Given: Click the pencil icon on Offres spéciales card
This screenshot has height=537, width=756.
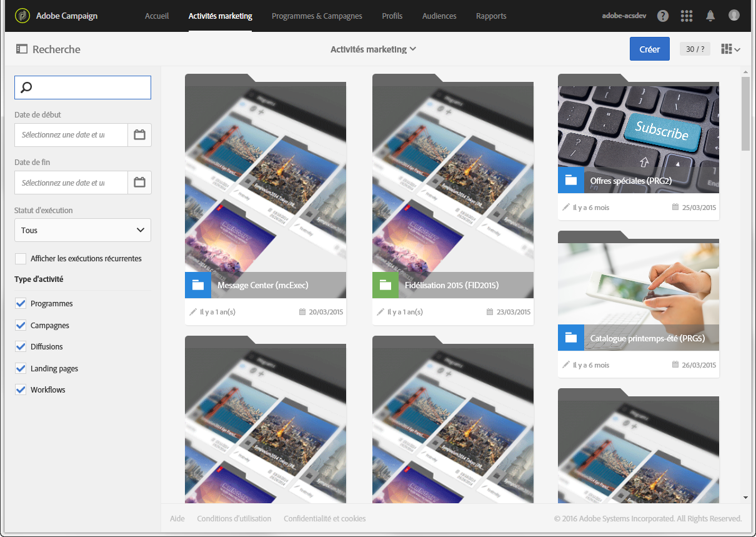Looking at the screenshot, I should click(x=566, y=207).
